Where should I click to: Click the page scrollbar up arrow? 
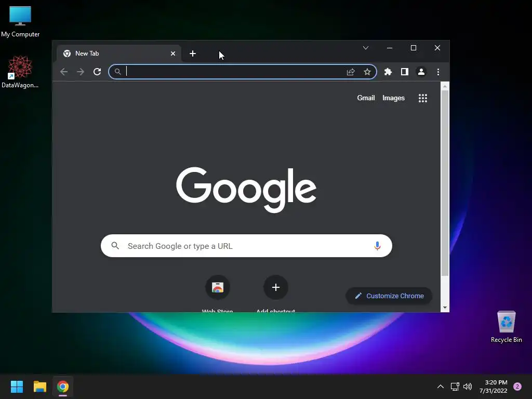click(445, 87)
